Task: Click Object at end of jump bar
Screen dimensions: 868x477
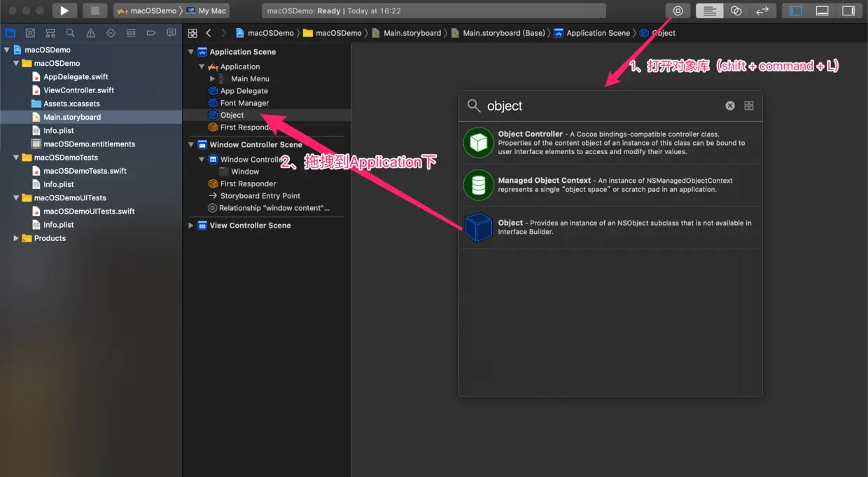Action: click(657, 33)
